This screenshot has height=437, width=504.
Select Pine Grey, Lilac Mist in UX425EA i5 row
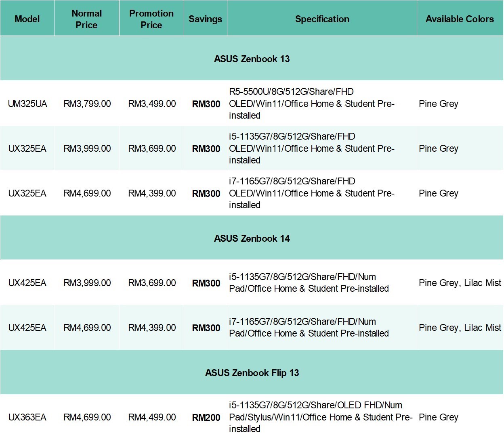[460, 283]
